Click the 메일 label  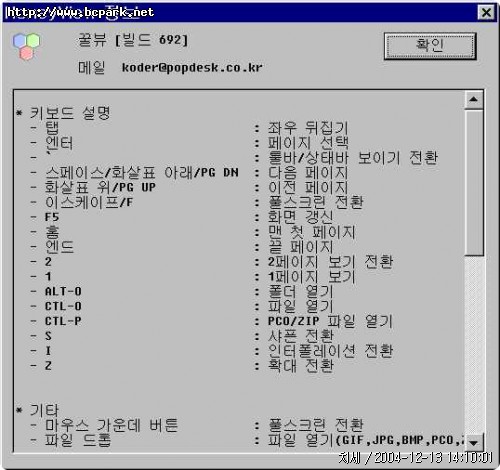tap(91, 67)
